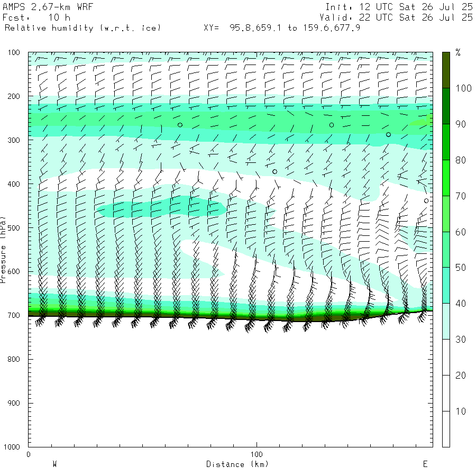
Task: Click the colorbar 80 value label
Action: click(461, 160)
